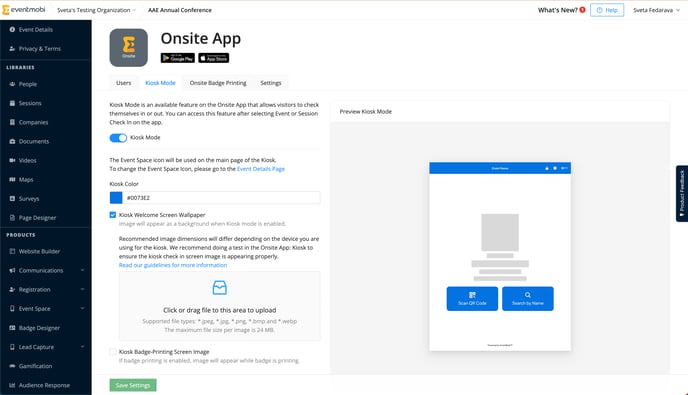Click the App Store badge
Screen dimensions: 688x395
(x=214, y=58)
